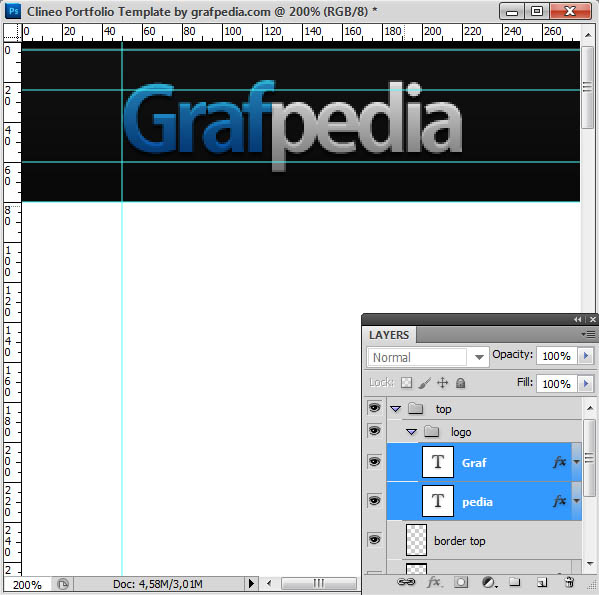The width and height of the screenshot is (599, 595).
Task: Click the Doc: 4,58M/3,01M status text
Action: pyautogui.click(x=158, y=584)
